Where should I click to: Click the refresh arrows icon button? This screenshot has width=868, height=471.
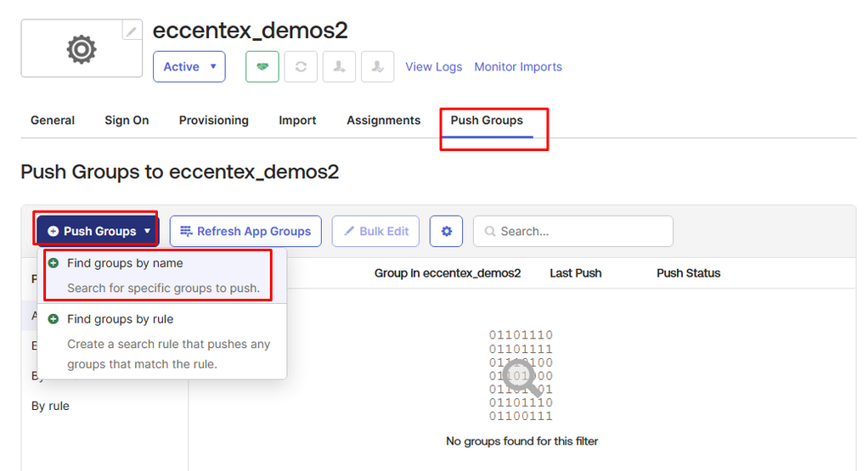[x=301, y=67]
